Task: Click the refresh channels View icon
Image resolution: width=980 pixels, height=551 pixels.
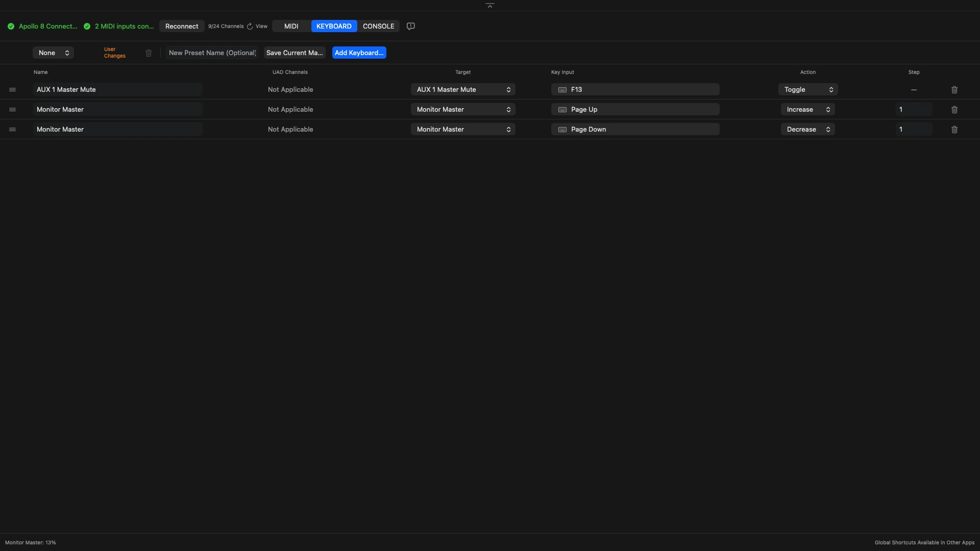Action: pos(250,27)
